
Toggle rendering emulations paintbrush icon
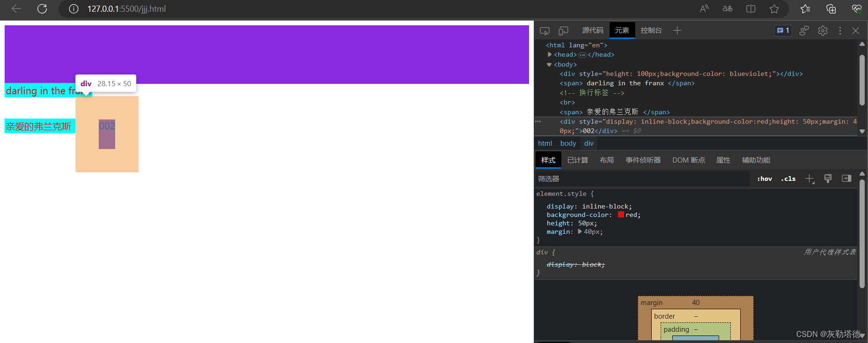click(x=828, y=179)
